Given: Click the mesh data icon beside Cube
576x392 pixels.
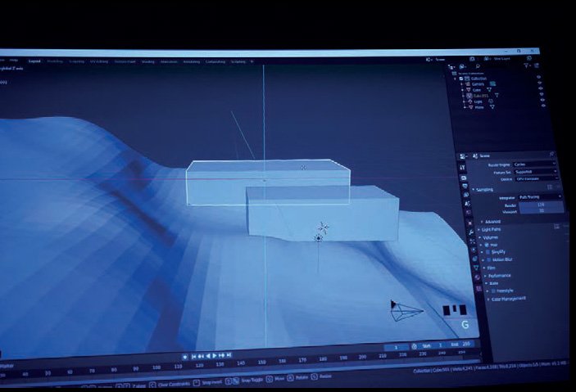Looking at the screenshot, I should tap(489, 89).
